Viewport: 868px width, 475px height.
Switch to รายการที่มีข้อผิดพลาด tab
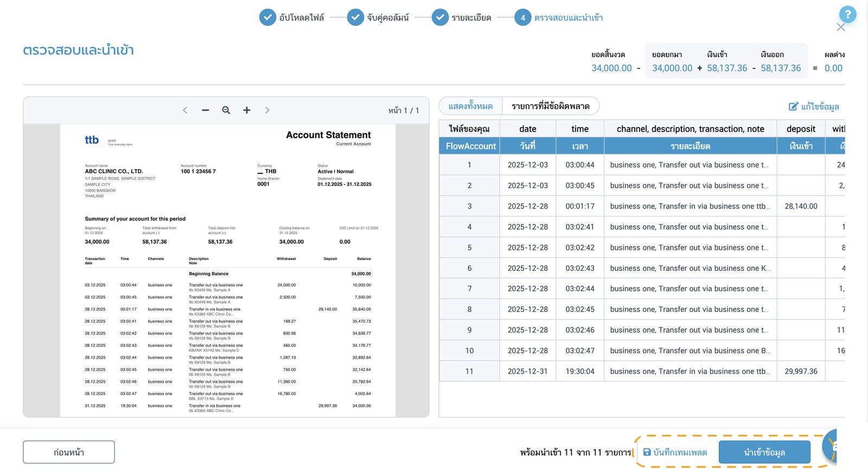pos(551,106)
